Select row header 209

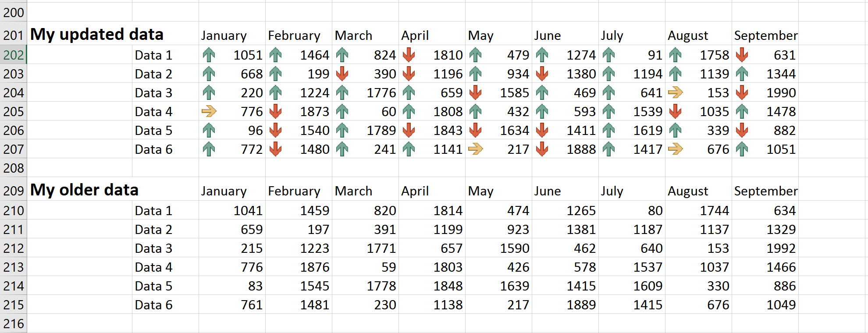(13, 190)
